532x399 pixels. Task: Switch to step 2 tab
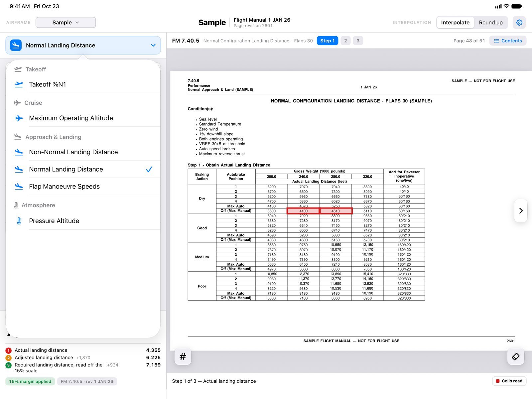[345, 41]
